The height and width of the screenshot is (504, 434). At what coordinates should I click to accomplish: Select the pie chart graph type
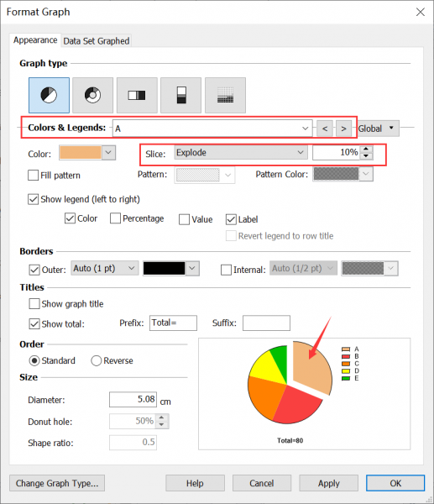49,95
